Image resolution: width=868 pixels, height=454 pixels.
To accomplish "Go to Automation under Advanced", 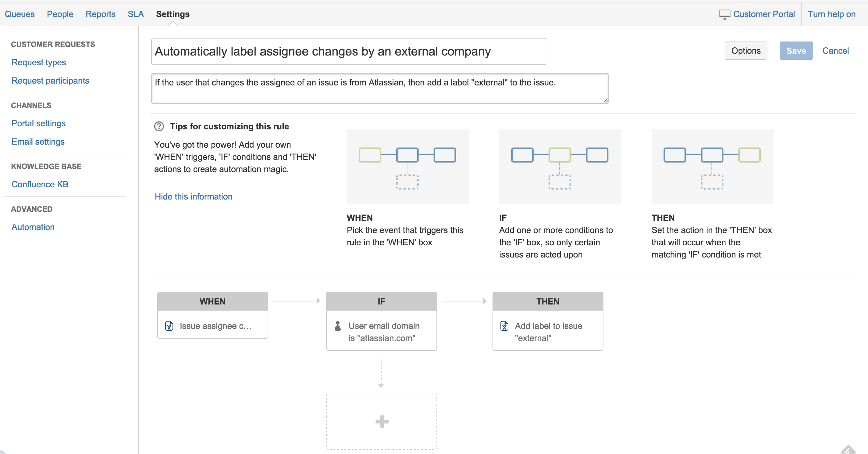I will [33, 227].
